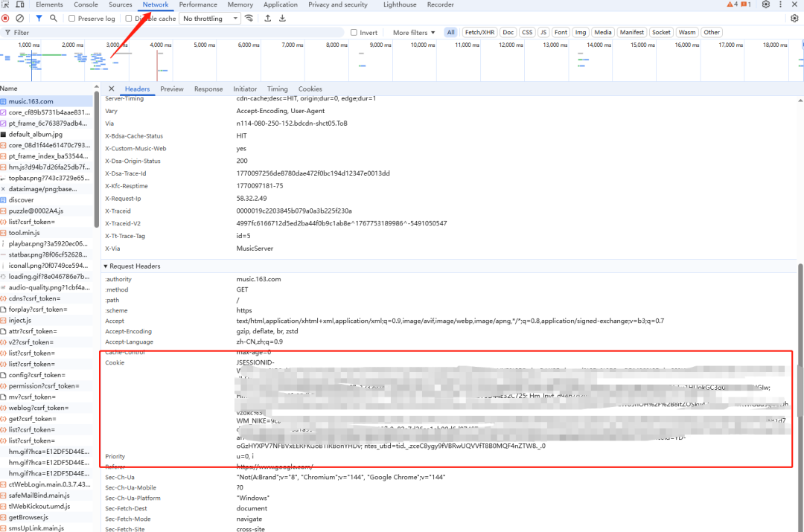Toggle the filter funnel icon

pos(39,19)
